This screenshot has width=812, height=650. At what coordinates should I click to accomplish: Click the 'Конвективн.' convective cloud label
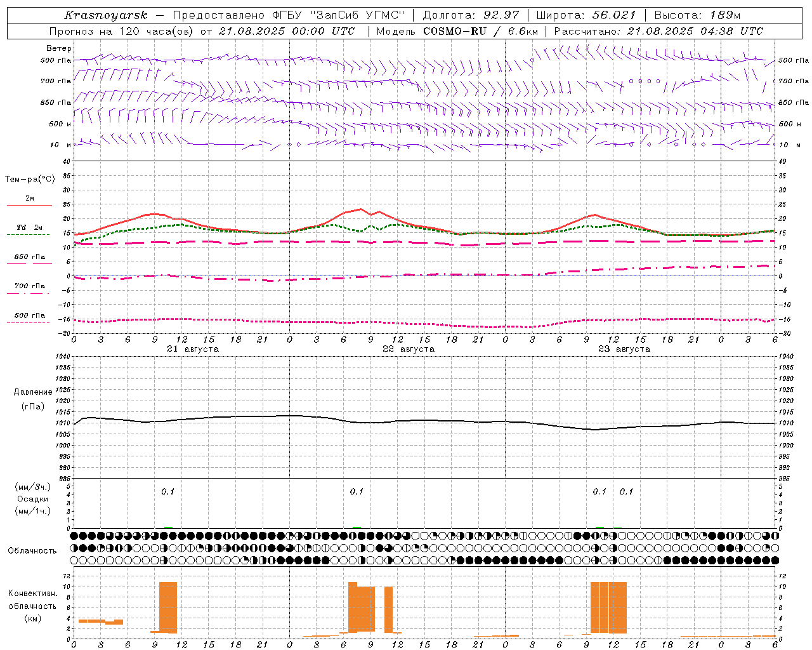(33, 594)
